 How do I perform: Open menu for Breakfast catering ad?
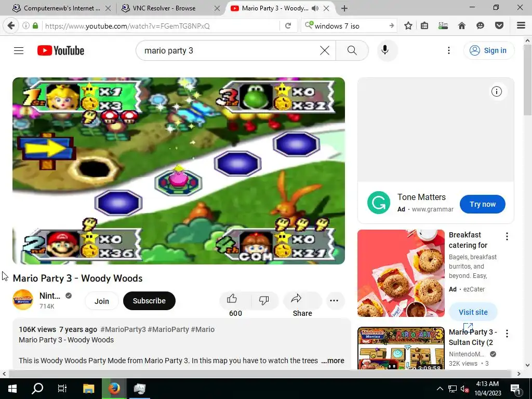tap(507, 236)
